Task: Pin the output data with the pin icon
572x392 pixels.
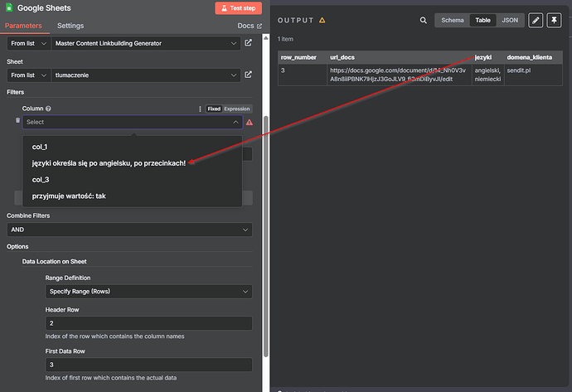Action: coord(554,20)
